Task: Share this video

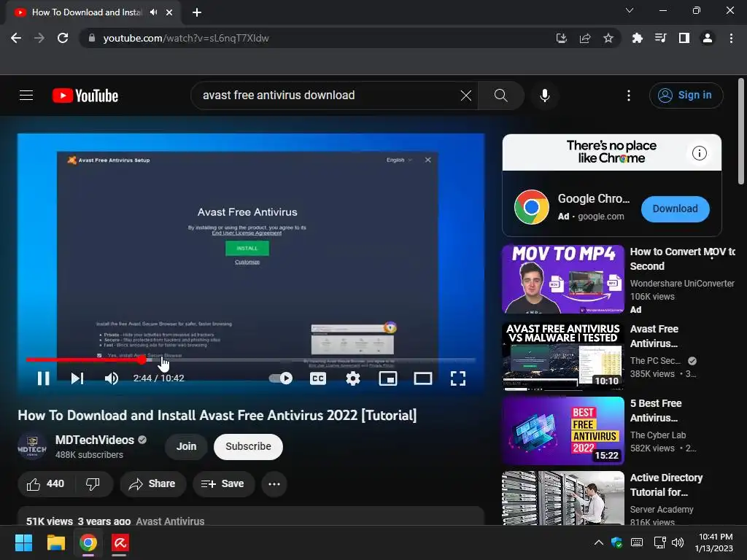Action: tap(152, 484)
